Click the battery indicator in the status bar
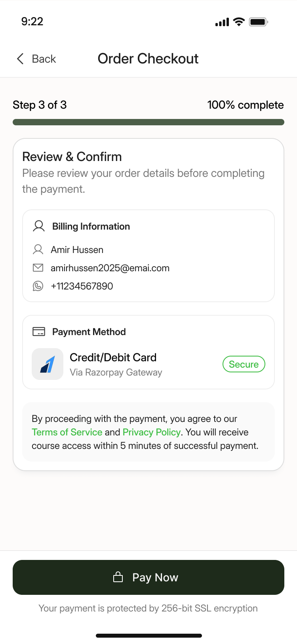Viewport: 297px width, 644px height. coord(257,22)
